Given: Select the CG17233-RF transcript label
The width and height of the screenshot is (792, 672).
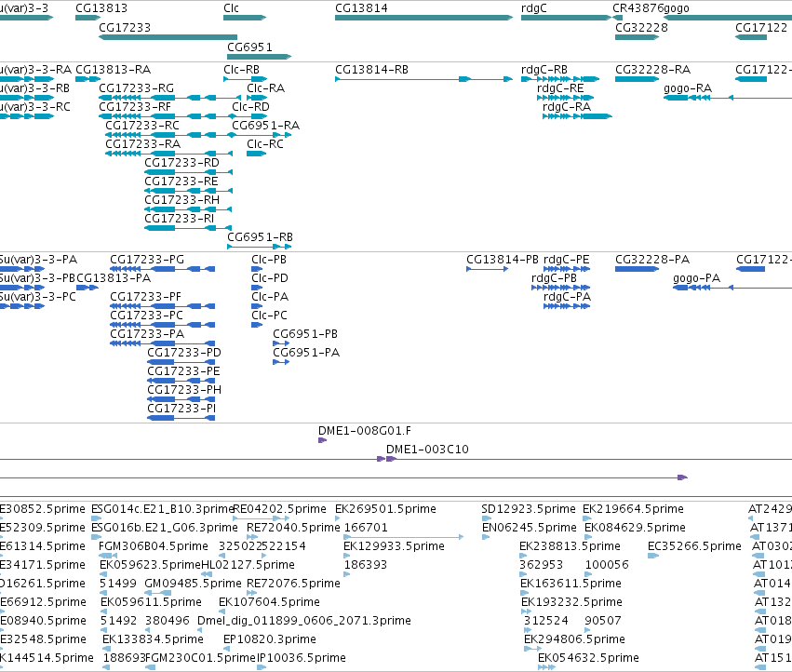Looking at the screenshot, I should click(x=135, y=107).
